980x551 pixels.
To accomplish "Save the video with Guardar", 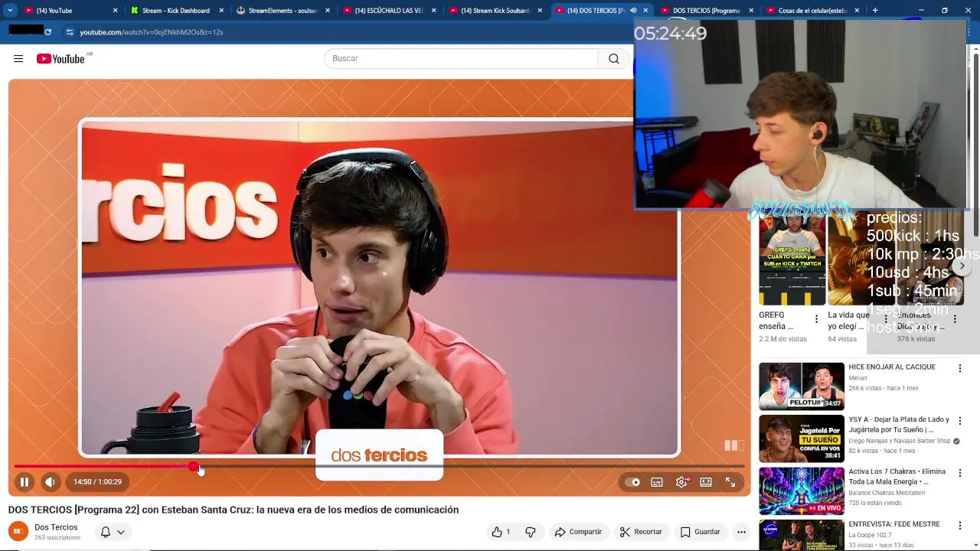I will [701, 532].
